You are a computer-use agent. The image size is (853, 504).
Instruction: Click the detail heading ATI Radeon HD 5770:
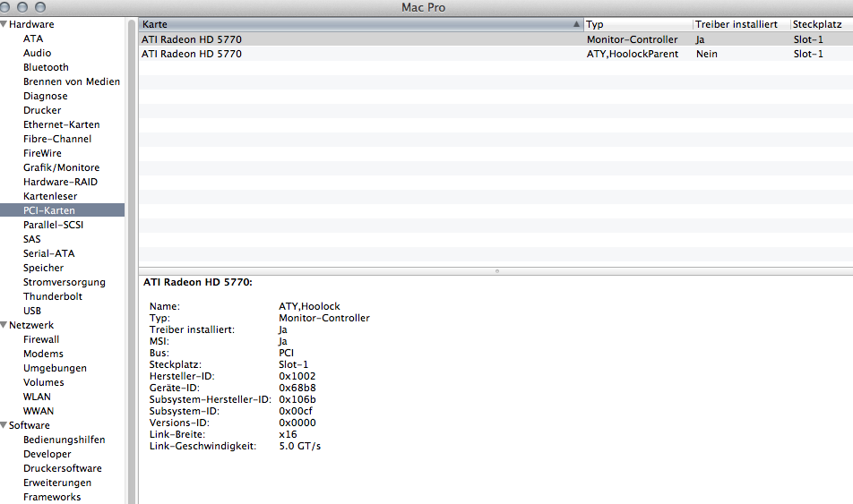point(197,282)
